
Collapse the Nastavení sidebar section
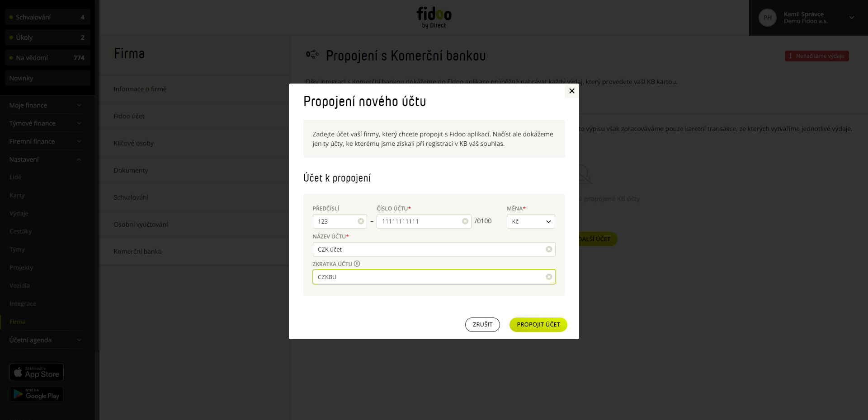tap(45, 159)
